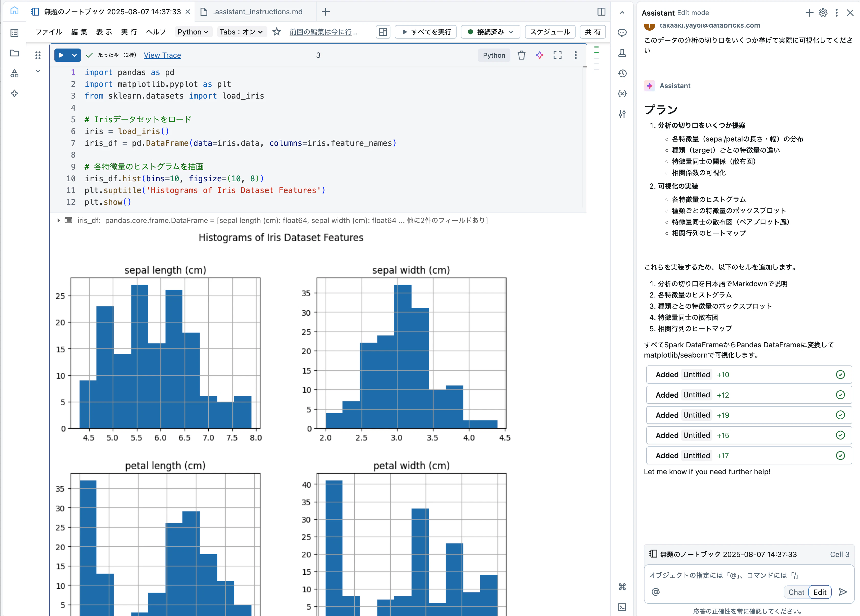
Task: Expand cell to fullscreen view
Action: (x=557, y=55)
